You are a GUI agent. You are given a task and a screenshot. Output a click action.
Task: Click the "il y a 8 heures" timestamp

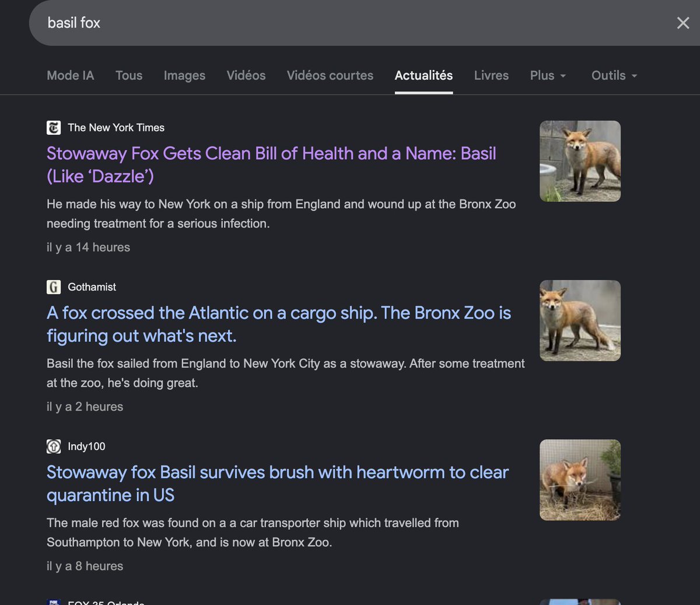coord(85,565)
